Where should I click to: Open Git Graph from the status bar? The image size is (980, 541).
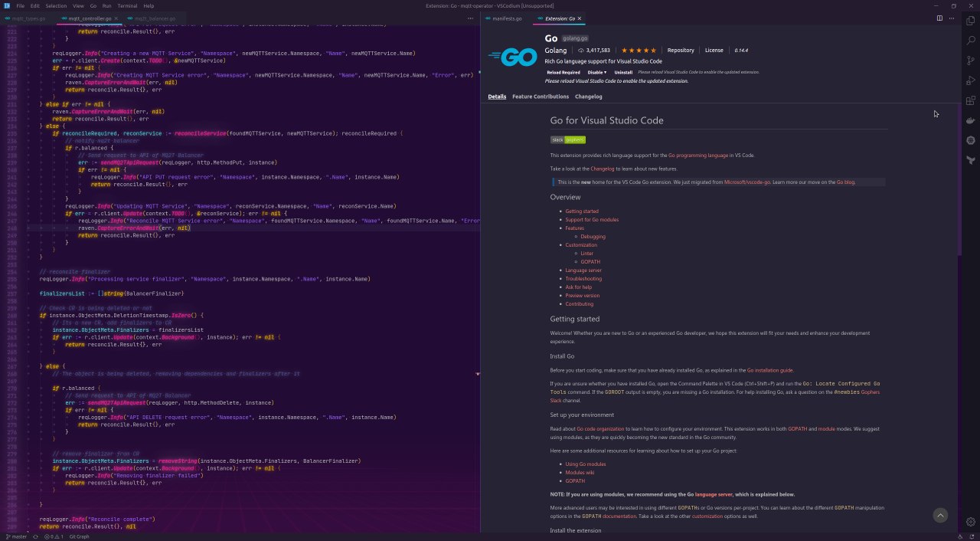(x=80, y=536)
